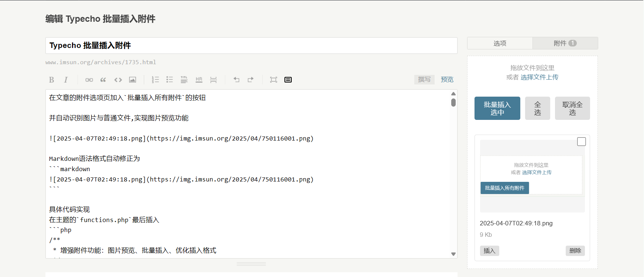
Task: Click the last toolbar icon with horizontal lines
Action: point(288,80)
